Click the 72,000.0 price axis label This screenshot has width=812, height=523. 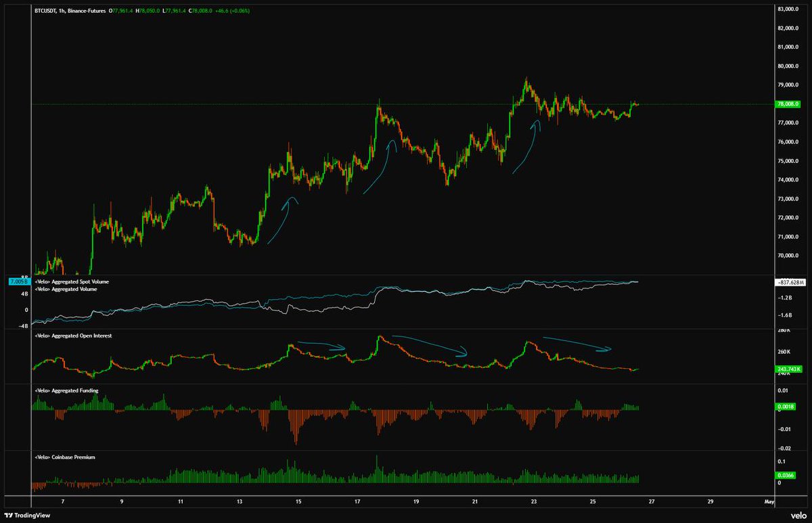(x=790, y=217)
